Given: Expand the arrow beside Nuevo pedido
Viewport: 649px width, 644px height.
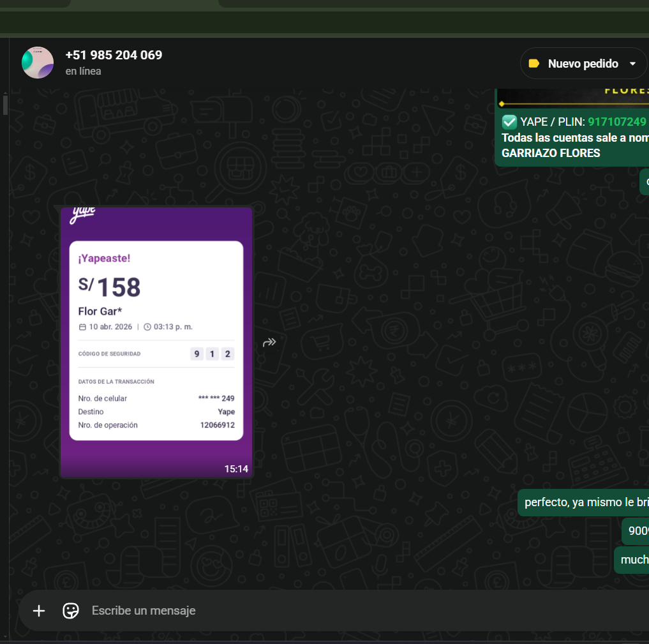Looking at the screenshot, I should pyautogui.click(x=632, y=63).
